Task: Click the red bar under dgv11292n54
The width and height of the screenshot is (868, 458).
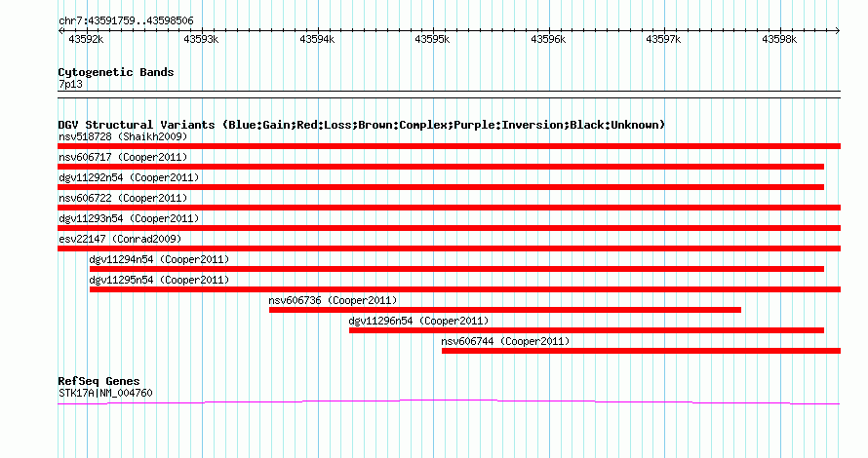Action: click(441, 187)
